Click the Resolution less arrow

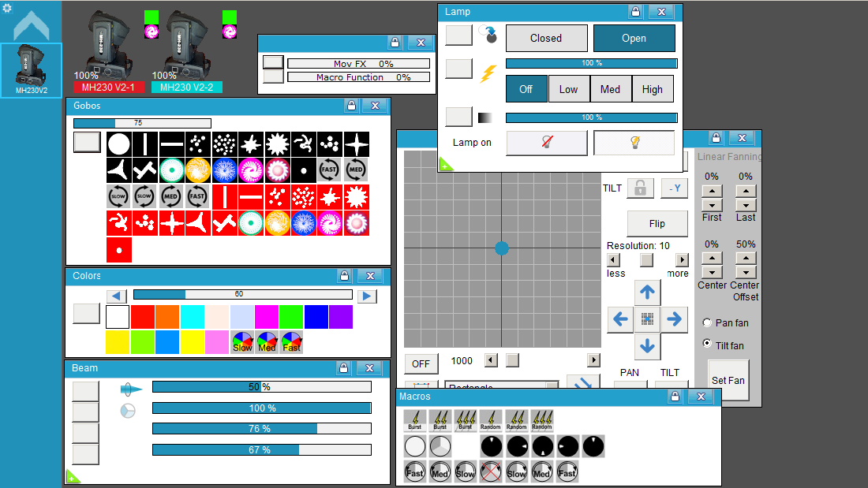point(613,260)
